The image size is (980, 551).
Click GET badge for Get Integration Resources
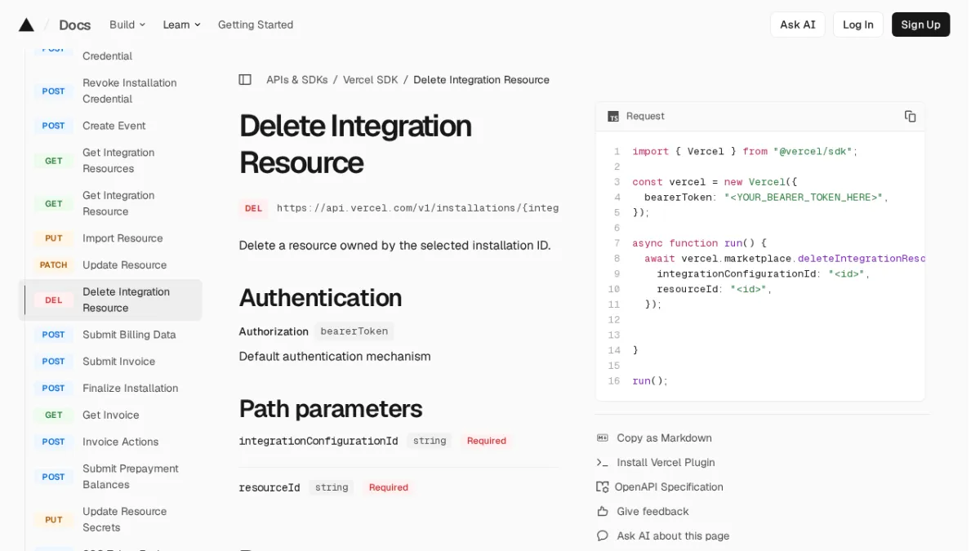(x=54, y=161)
